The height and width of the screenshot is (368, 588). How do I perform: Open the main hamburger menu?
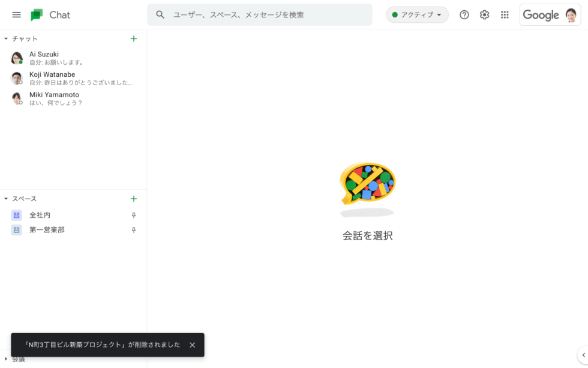(x=16, y=15)
